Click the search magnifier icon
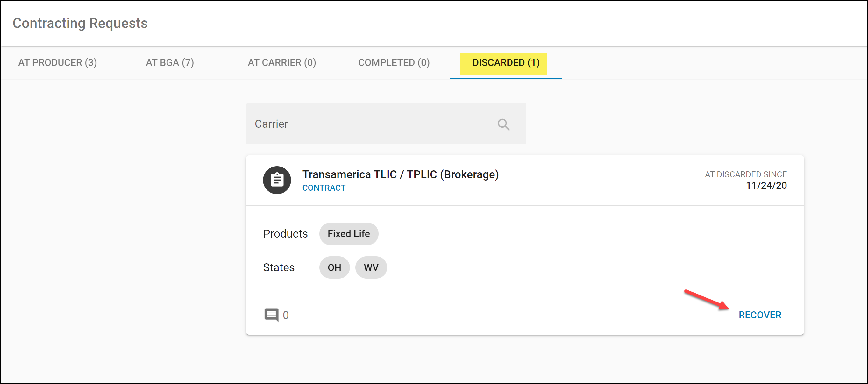This screenshot has width=868, height=384. coord(503,124)
